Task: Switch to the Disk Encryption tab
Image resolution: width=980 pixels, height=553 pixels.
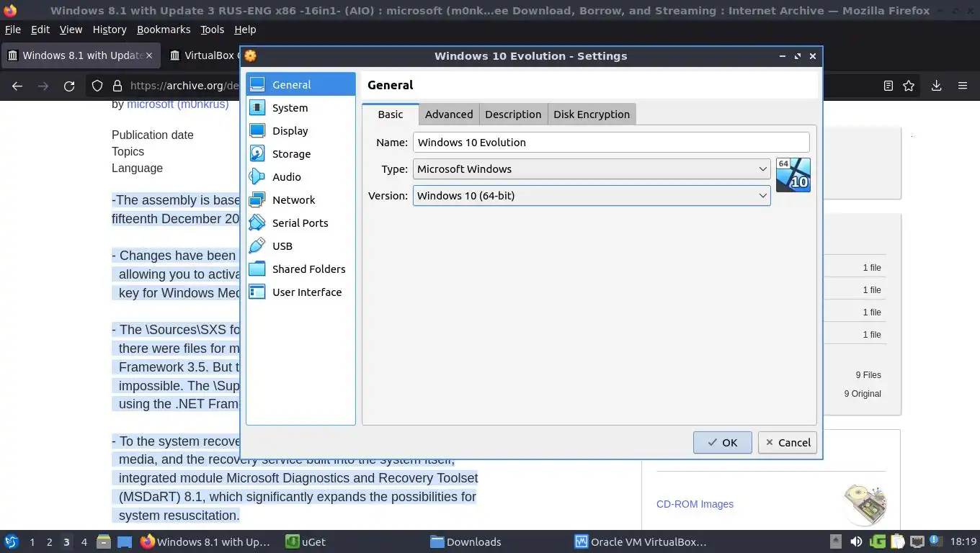Action: coord(592,114)
